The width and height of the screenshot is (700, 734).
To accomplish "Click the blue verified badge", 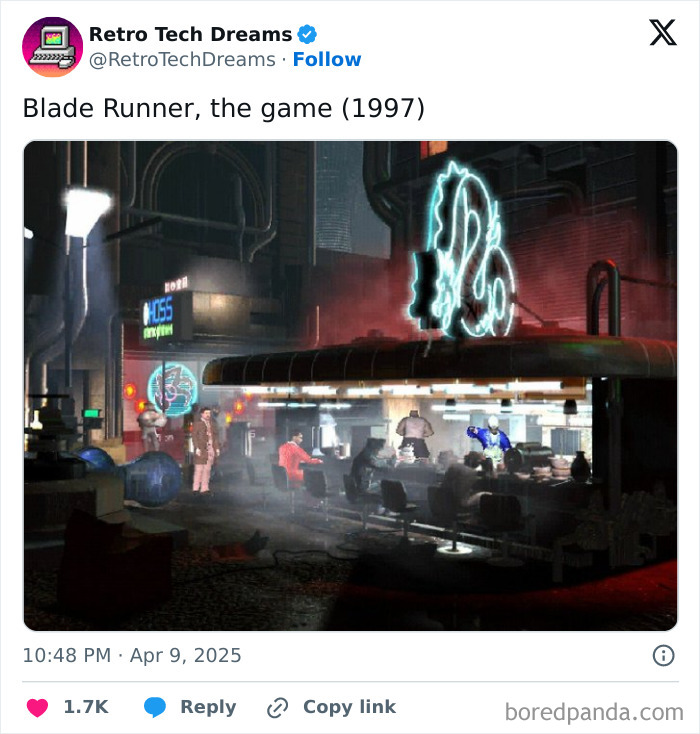I will [x=307, y=34].
